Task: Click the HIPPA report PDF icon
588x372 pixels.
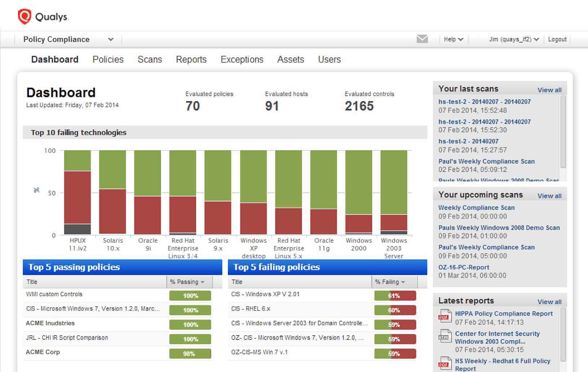Action: point(445,317)
